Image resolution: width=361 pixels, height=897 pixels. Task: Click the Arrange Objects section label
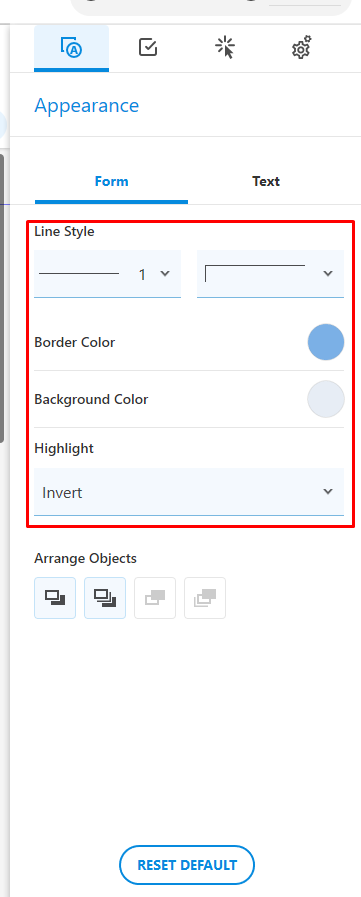85,558
